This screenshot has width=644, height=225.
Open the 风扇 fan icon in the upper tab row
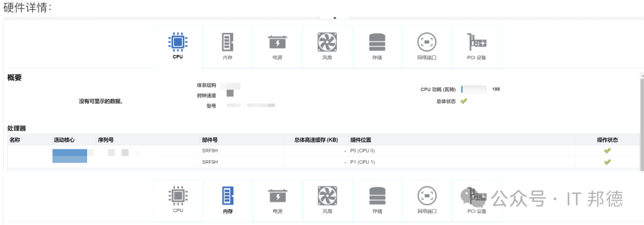pos(327,42)
